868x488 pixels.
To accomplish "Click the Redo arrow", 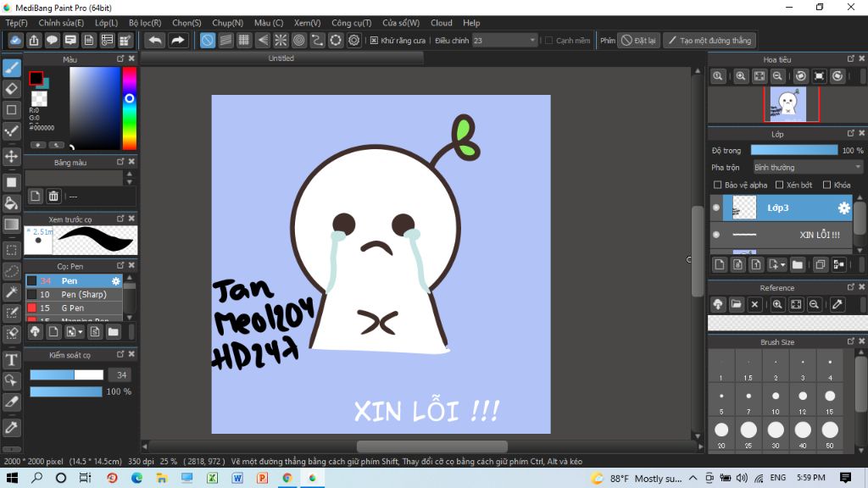I will [x=178, y=41].
